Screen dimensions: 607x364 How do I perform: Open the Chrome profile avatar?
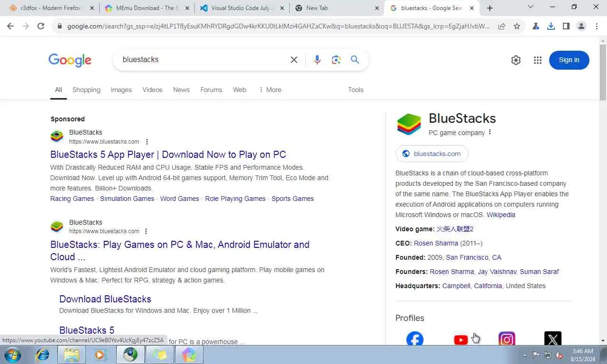581,27
